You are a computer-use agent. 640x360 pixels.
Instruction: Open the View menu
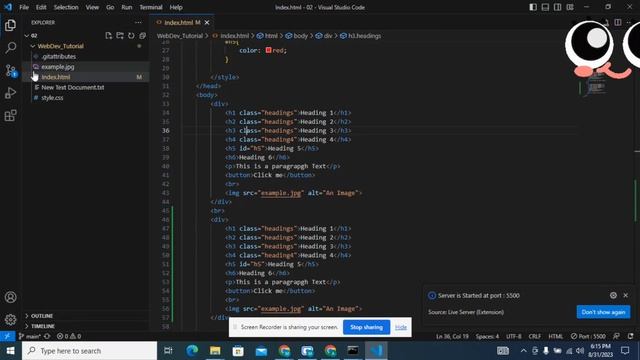pyautogui.click(x=92, y=7)
